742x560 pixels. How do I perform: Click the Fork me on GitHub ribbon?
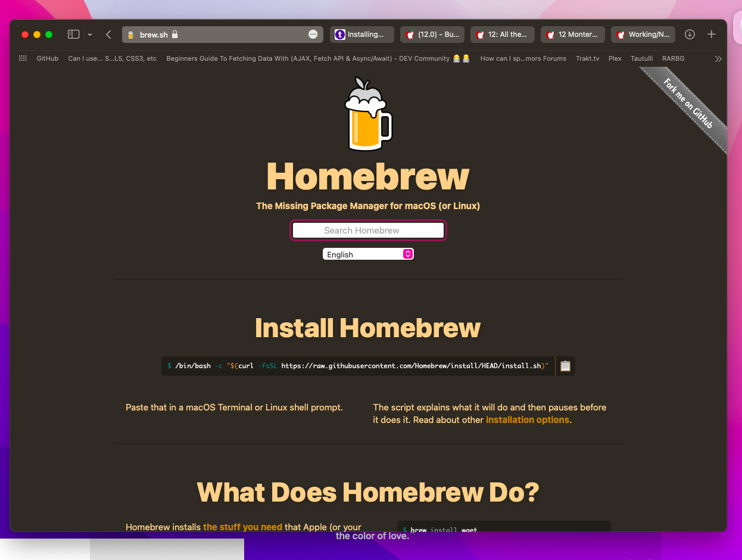688,103
